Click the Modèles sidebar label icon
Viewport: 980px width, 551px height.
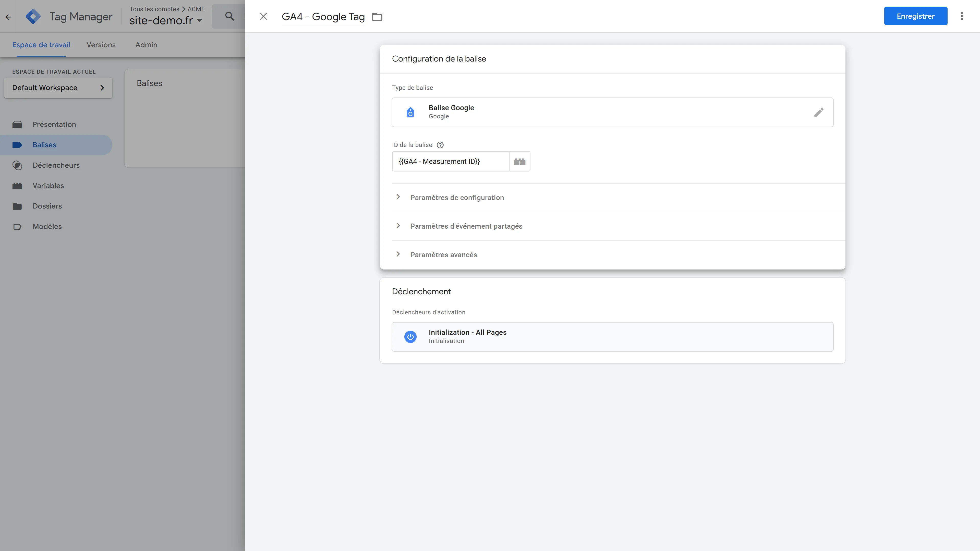[17, 227]
